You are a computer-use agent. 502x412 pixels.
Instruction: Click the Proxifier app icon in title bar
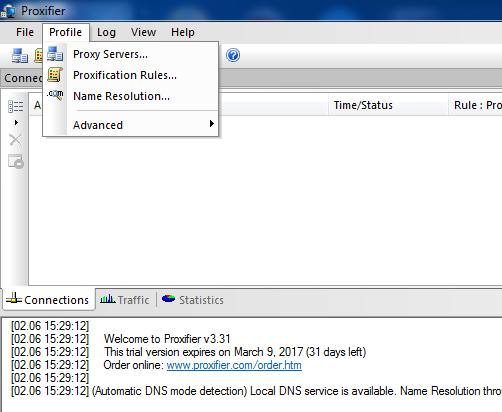8,11
